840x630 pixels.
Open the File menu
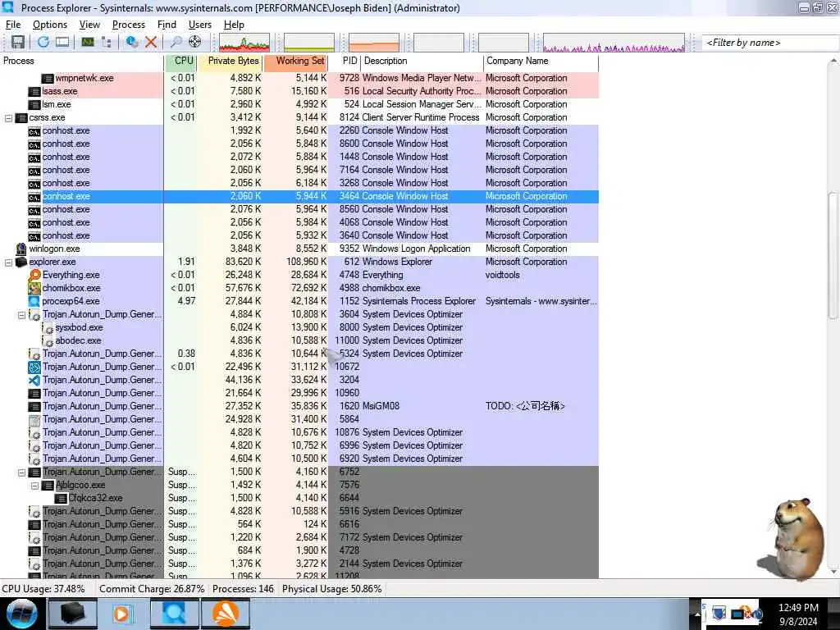(13, 25)
